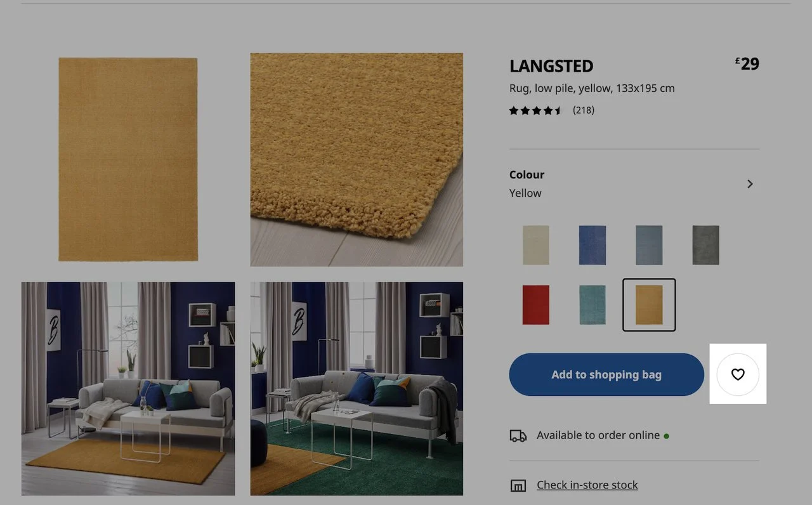Screen dimensions: 812x505
Task: Select the beige rug colour swatch
Action: [x=536, y=245]
